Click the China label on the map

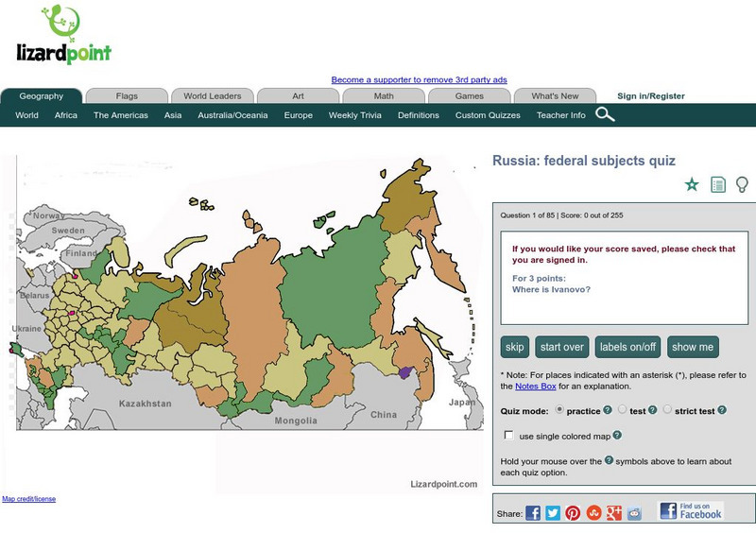[384, 414]
